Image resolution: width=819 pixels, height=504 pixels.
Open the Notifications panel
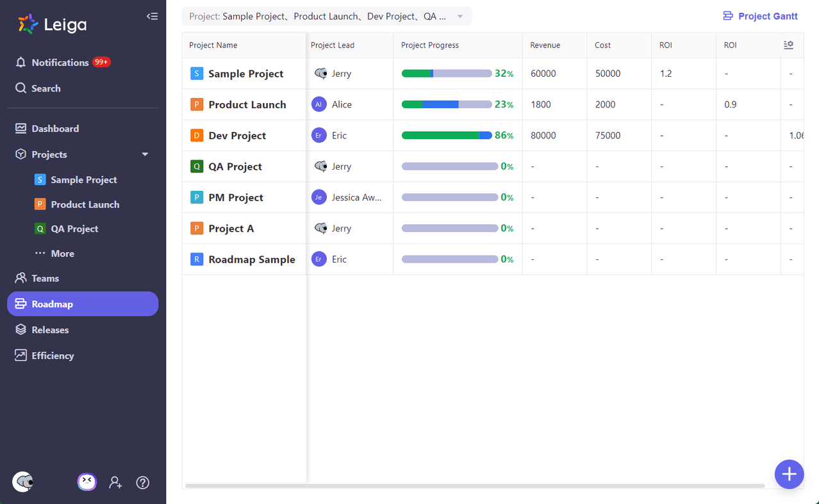tap(62, 62)
